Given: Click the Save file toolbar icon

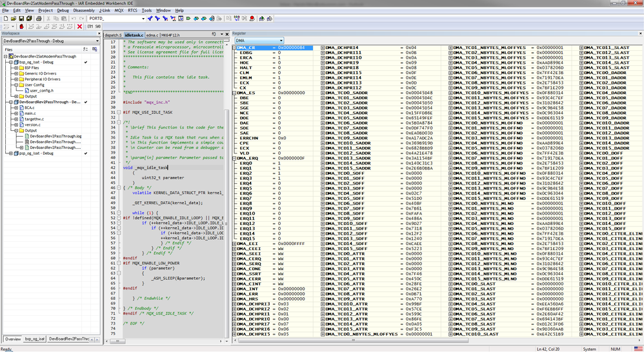Looking at the screenshot, I should click(x=21, y=19).
